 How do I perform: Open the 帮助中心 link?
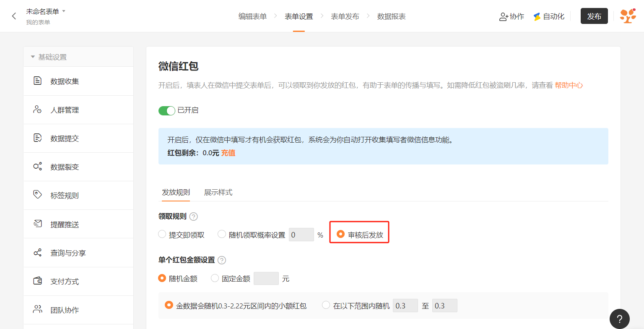[569, 85]
